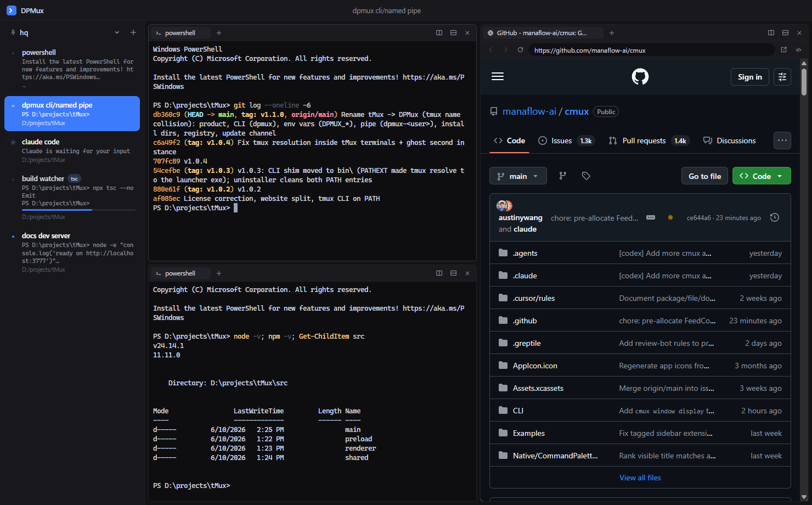812x505 pixels.
Task: View repository tags icon
Action: coord(586,176)
